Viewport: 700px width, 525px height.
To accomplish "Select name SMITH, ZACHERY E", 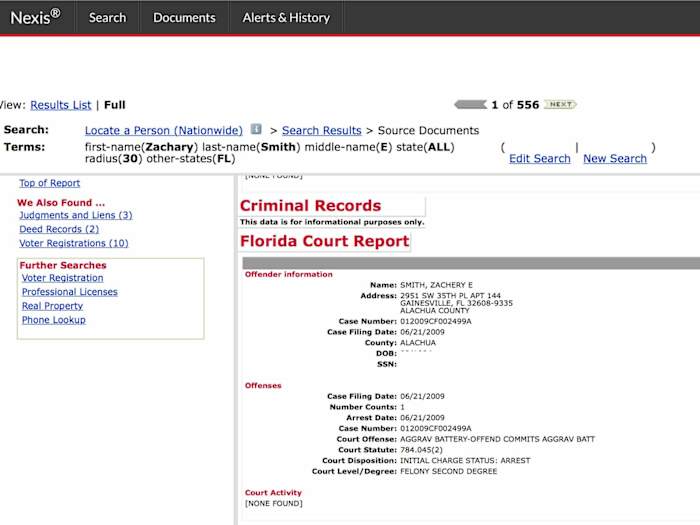I will pos(436,285).
